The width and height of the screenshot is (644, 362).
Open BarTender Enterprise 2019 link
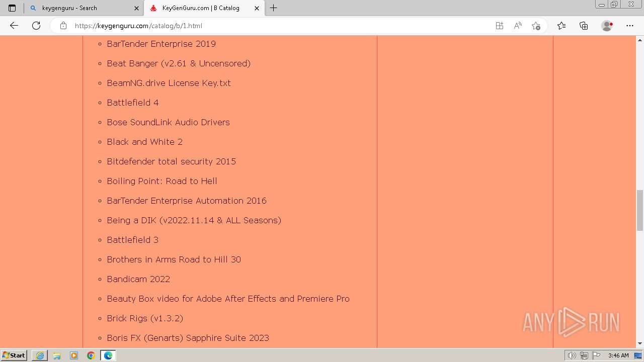(x=161, y=44)
